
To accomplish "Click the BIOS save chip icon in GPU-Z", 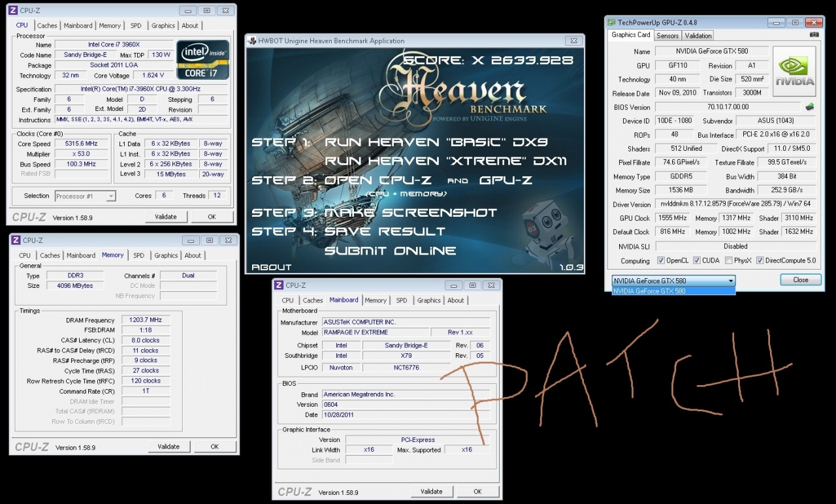I will point(810,107).
